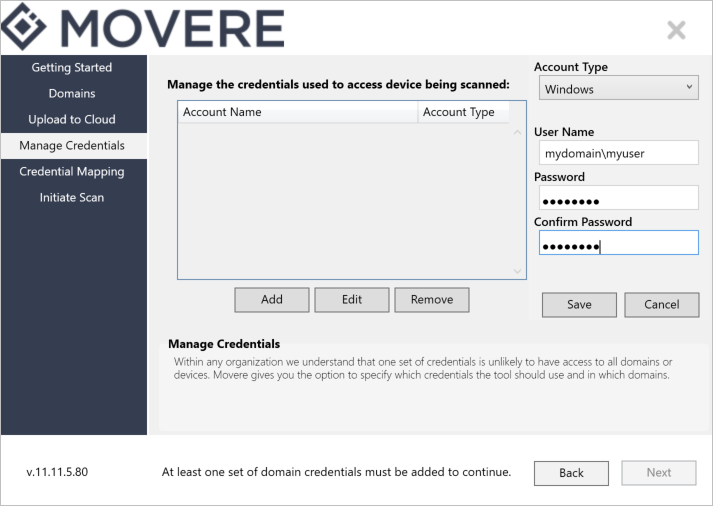713x506 pixels.
Task: Click the Confirm Password input field
Action: click(x=618, y=242)
